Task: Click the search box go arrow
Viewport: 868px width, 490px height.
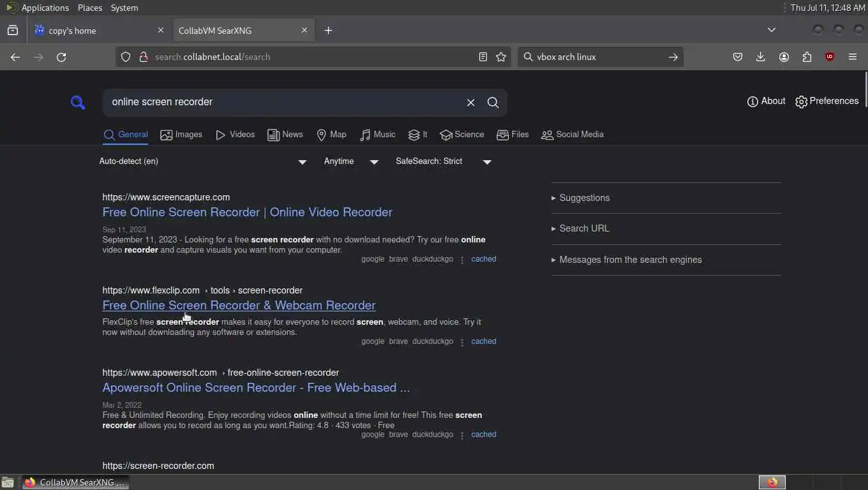Action: tap(673, 57)
